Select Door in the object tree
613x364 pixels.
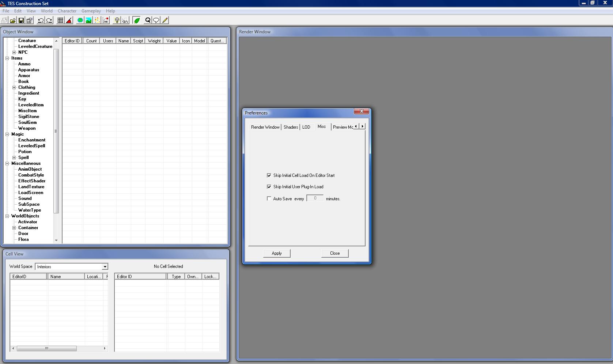23,234
